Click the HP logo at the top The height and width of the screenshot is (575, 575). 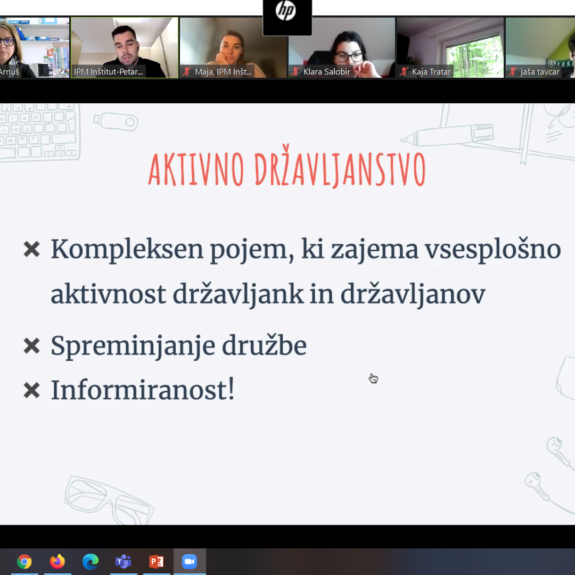click(x=287, y=11)
